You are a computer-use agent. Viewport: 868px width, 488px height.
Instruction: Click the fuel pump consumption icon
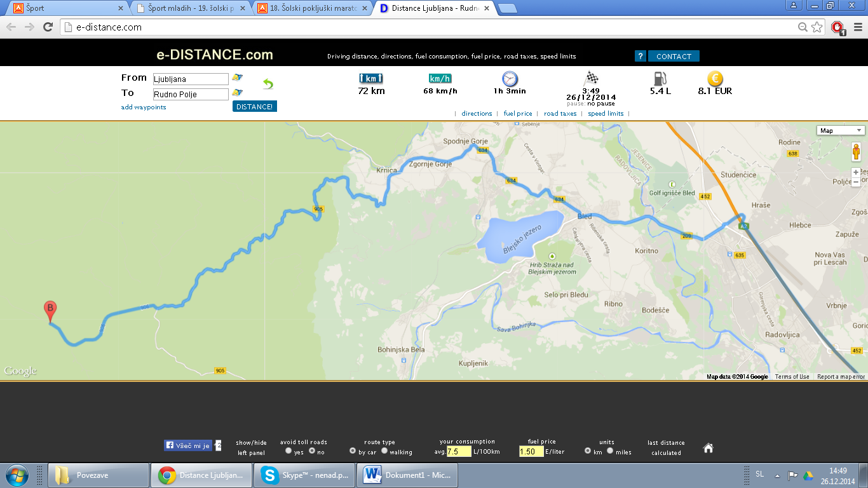point(660,78)
